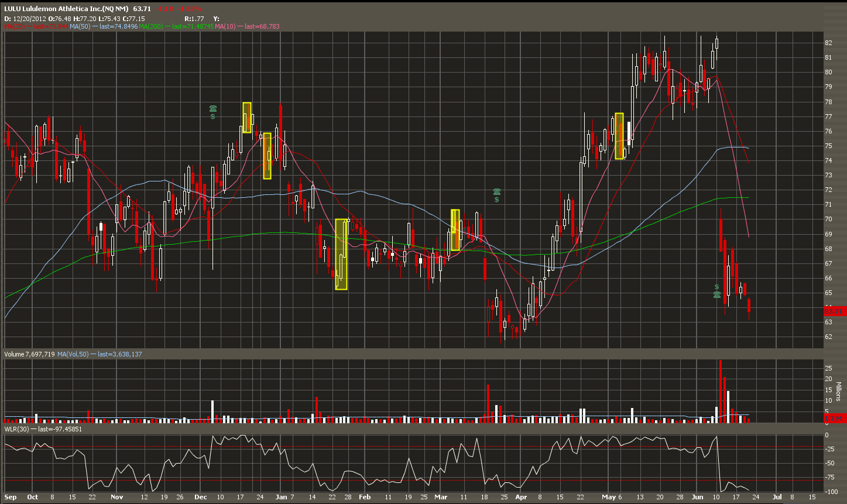Click the Millions label on the volume axis
The width and height of the screenshot is (847, 504).
coord(838,391)
